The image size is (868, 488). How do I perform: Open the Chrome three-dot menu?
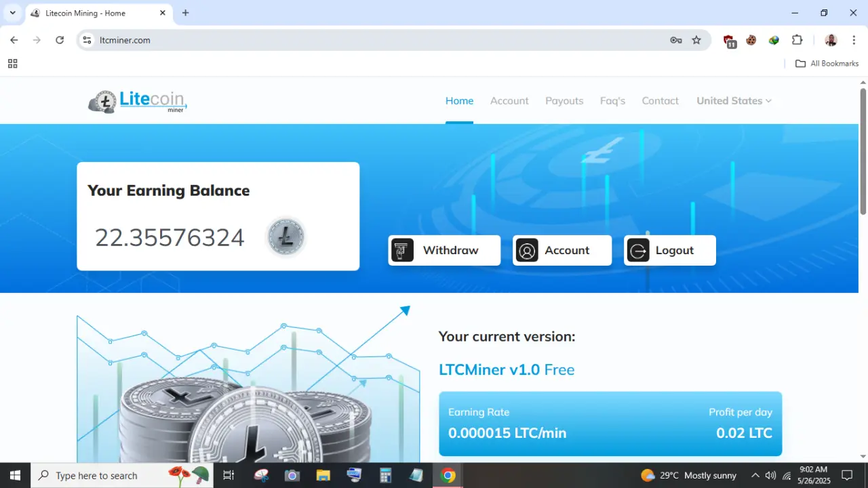[x=853, y=40]
